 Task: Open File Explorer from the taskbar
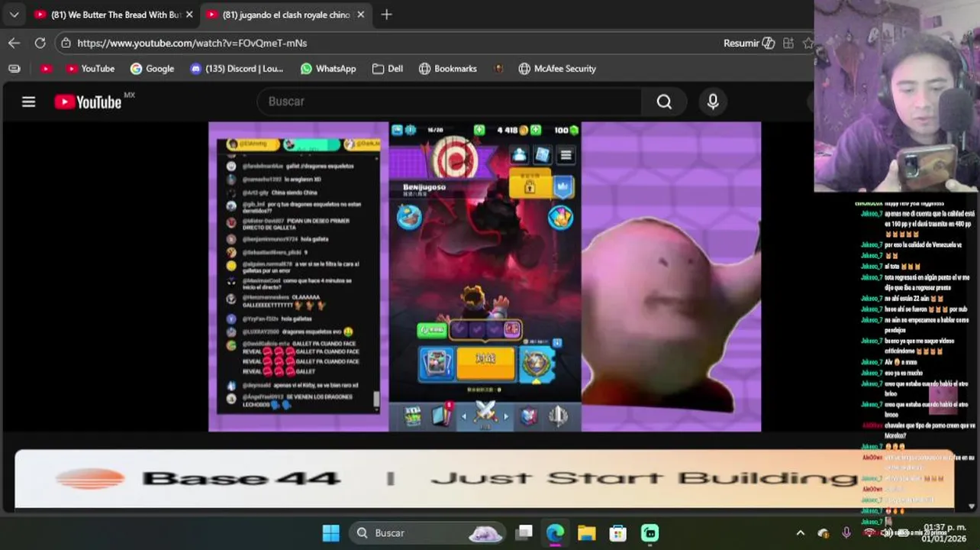tap(586, 532)
